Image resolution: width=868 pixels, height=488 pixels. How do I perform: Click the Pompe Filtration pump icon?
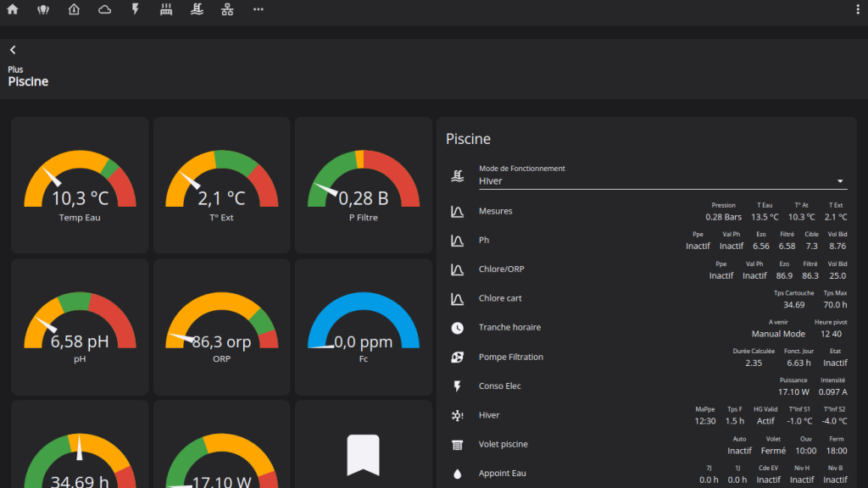click(x=457, y=358)
